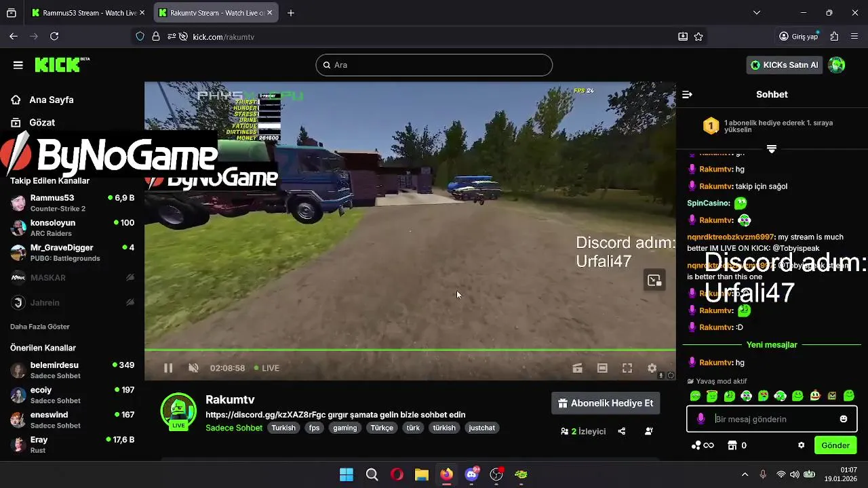Open eneswind recommended channel
The image size is (868, 488).
(72, 420)
